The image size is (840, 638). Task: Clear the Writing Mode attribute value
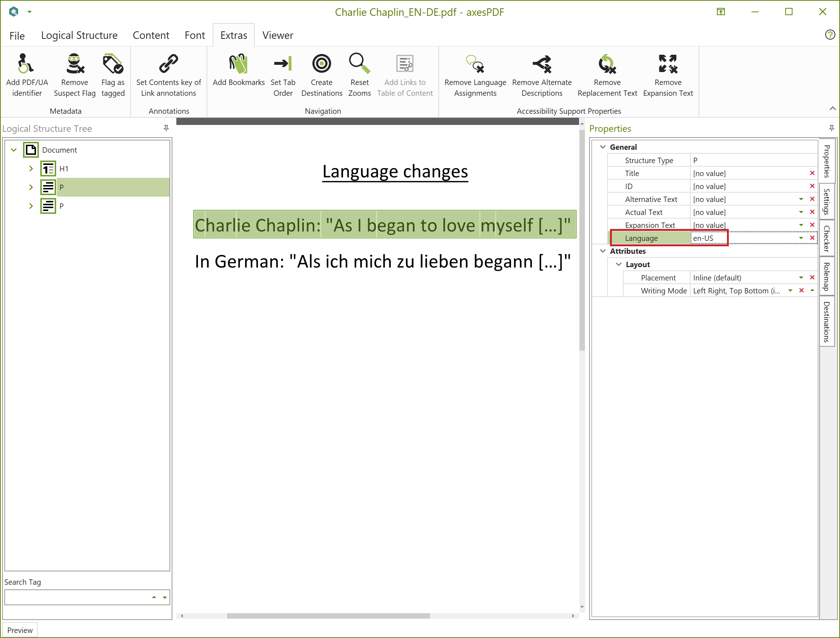click(x=801, y=290)
